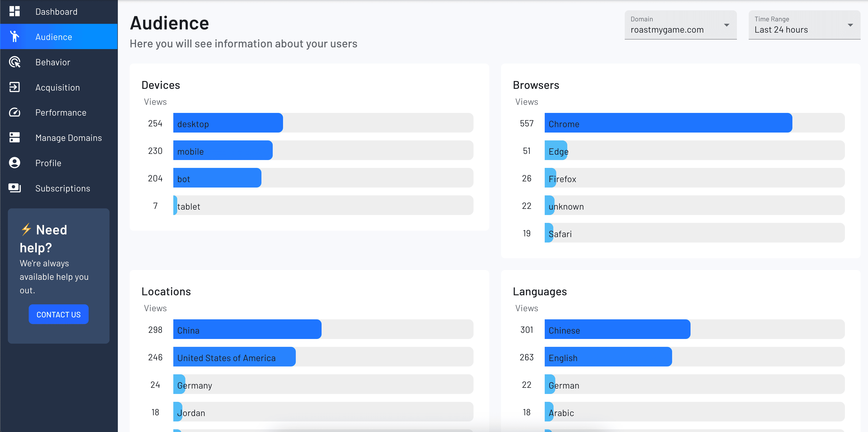Expand the Time Range dropdown arrow
Screen dimensions: 868x432
pyautogui.click(x=850, y=25)
